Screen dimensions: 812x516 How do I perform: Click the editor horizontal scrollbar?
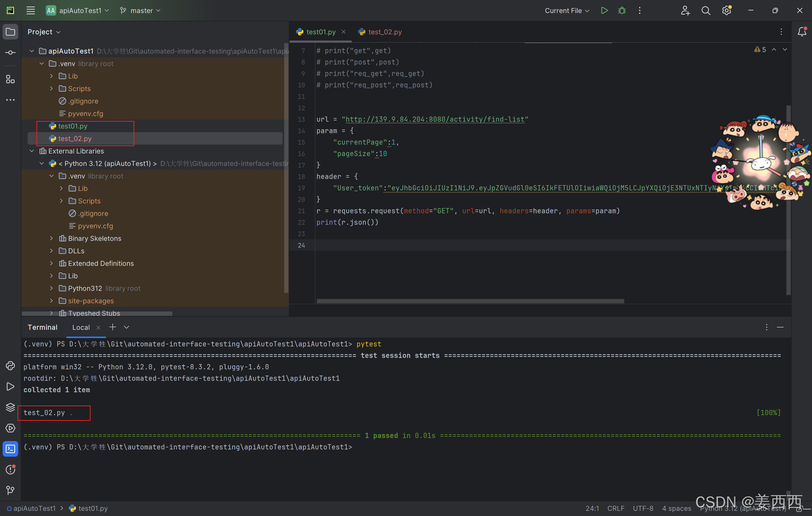click(470, 301)
